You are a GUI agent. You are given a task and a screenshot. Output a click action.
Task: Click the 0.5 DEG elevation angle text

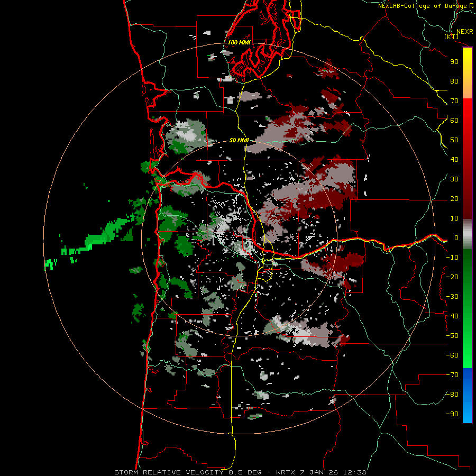[x=247, y=472]
